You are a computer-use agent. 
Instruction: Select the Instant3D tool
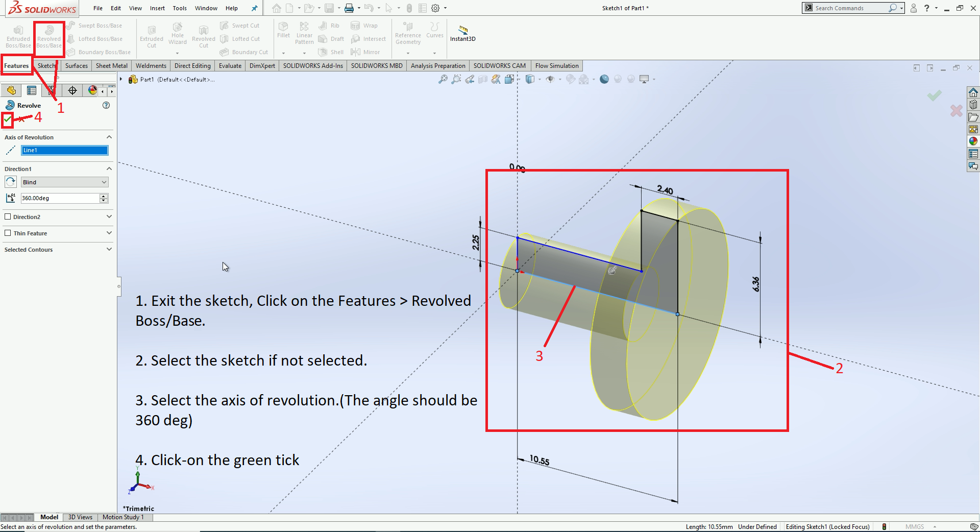(463, 34)
